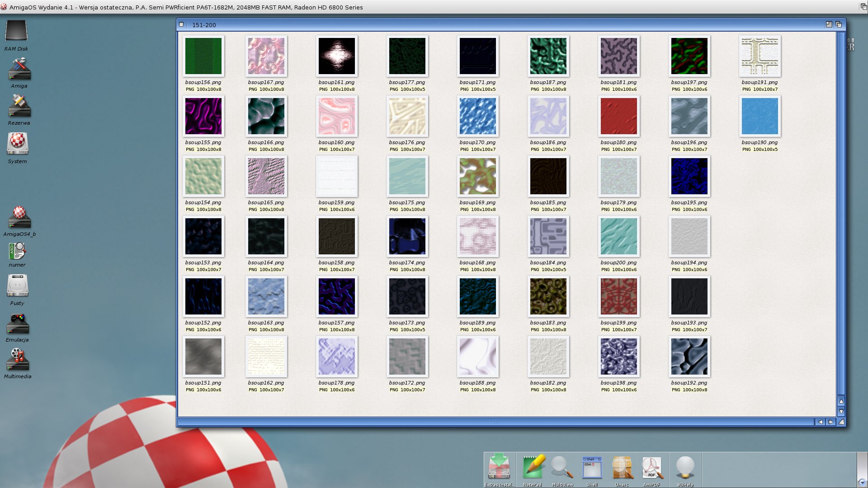The image size is (868, 488).
Task: Click the bsoup184.png file name
Action: [548, 263]
